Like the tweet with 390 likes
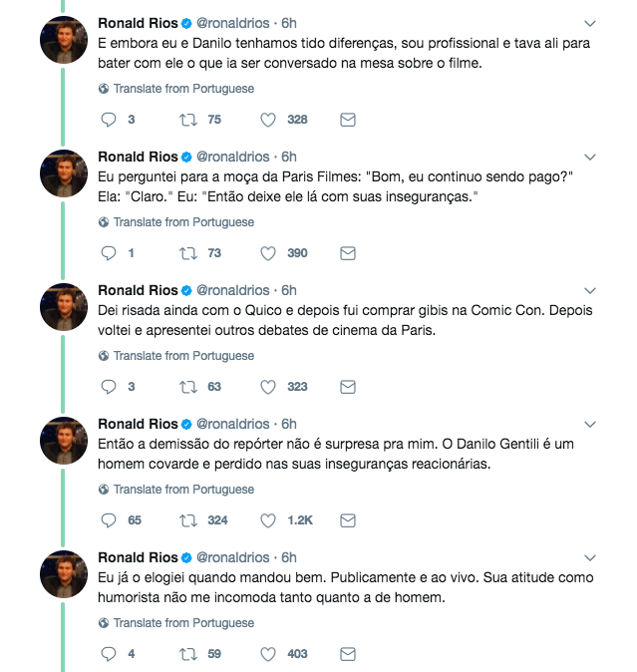The image size is (637, 672). 268,253
